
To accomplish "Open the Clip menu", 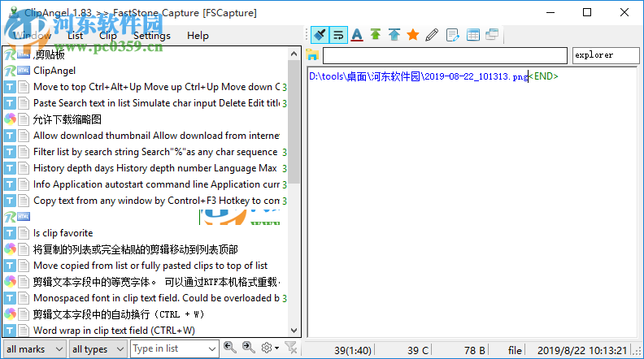I will [108, 36].
